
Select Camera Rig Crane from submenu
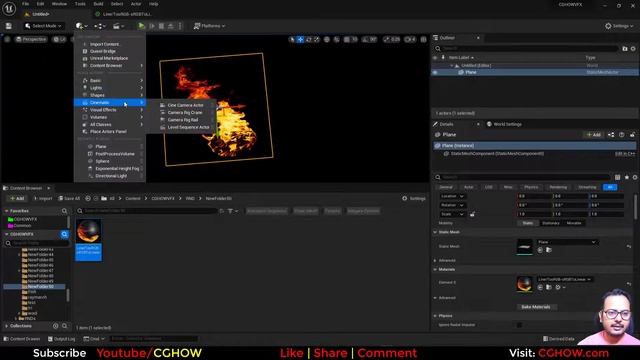185,113
